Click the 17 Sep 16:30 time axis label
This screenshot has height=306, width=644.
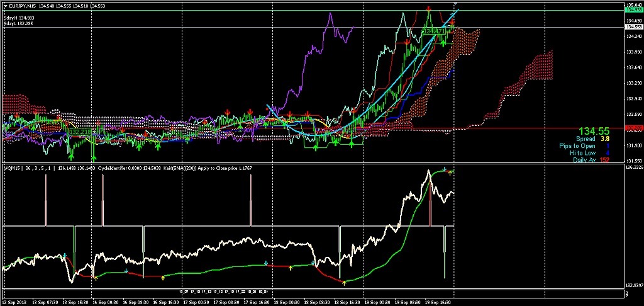[x=255, y=302]
